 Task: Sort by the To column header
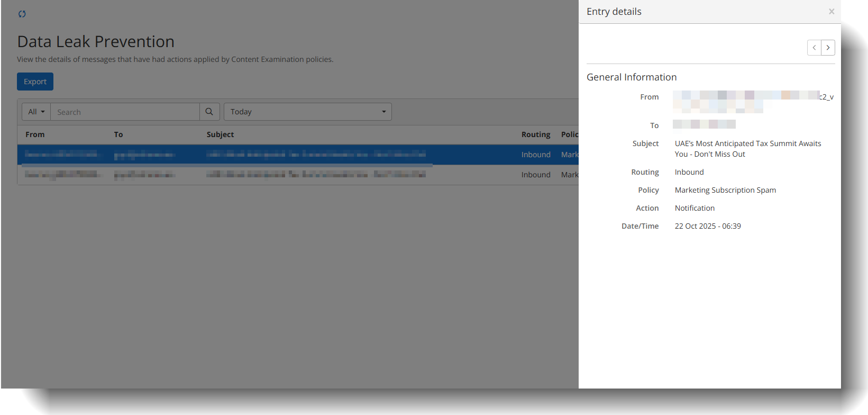118,134
